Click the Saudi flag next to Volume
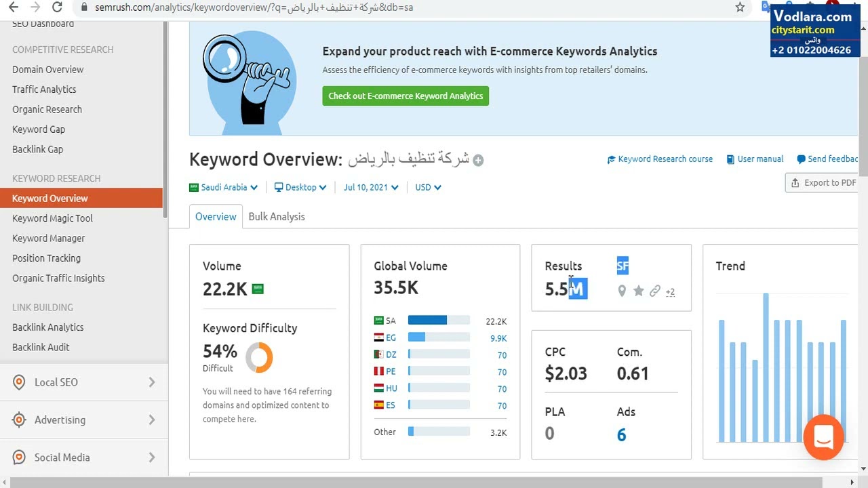The height and width of the screenshot is (488, 868). 258,289
